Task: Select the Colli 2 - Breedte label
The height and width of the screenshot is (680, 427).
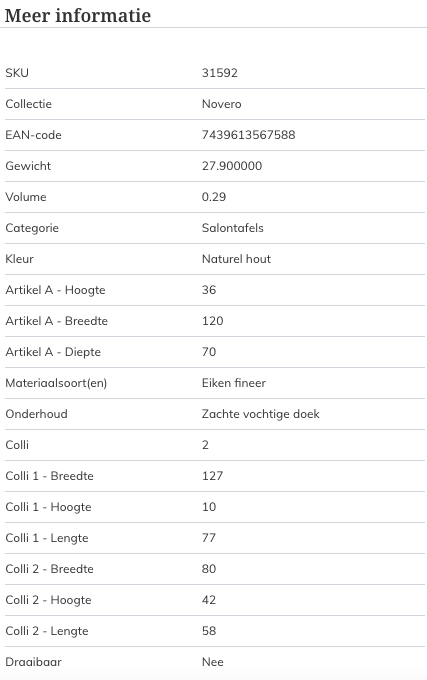Action: pos(49,569)
